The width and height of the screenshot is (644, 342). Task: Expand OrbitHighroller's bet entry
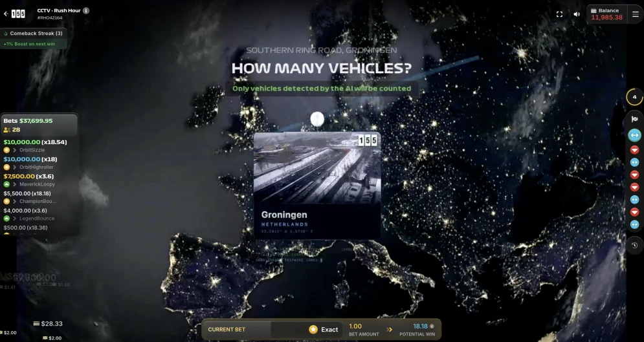pyautogui.click(x=15, y=167)
